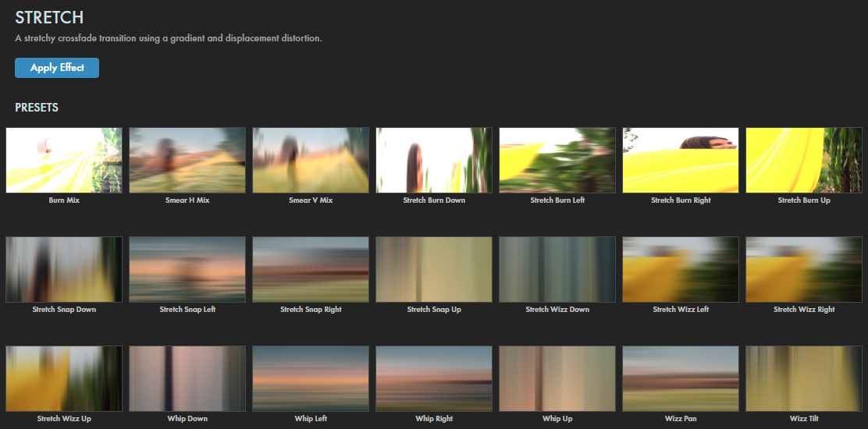
Task: Select the Stretch Wizz Left preset thumbnail
Action: tap(681, 269)
